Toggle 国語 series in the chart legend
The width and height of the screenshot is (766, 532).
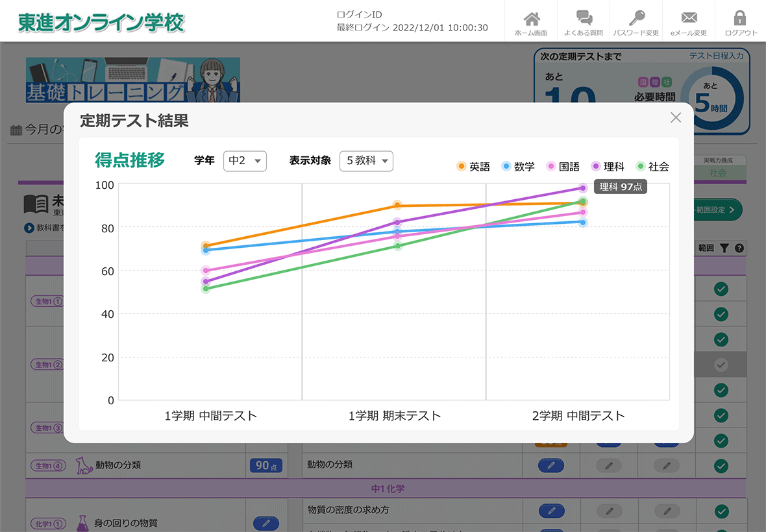coord(563,167)
